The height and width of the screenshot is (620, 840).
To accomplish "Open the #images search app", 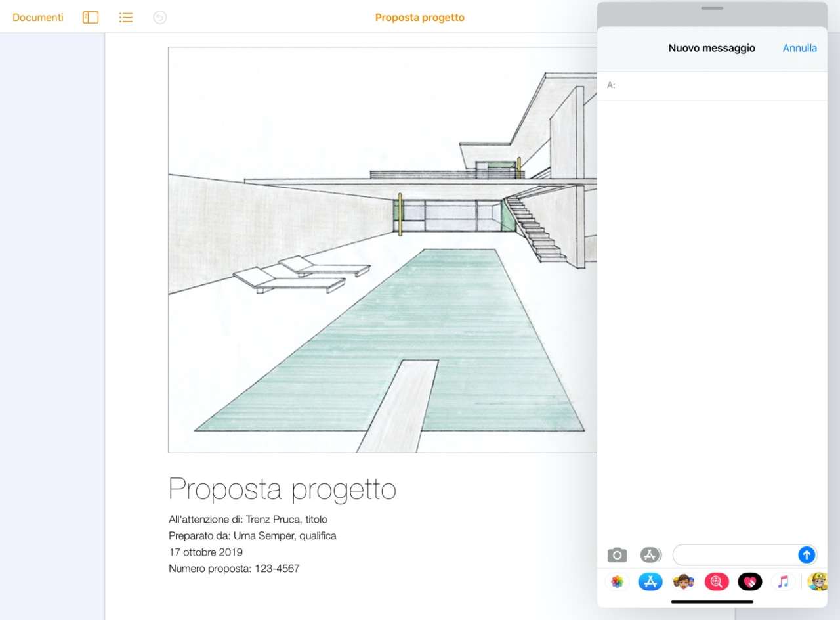I will click(x=717, y=582).
